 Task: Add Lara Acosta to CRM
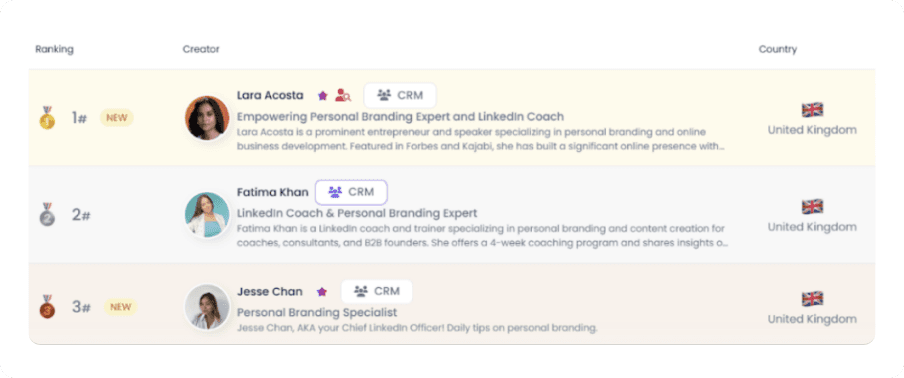400,95
